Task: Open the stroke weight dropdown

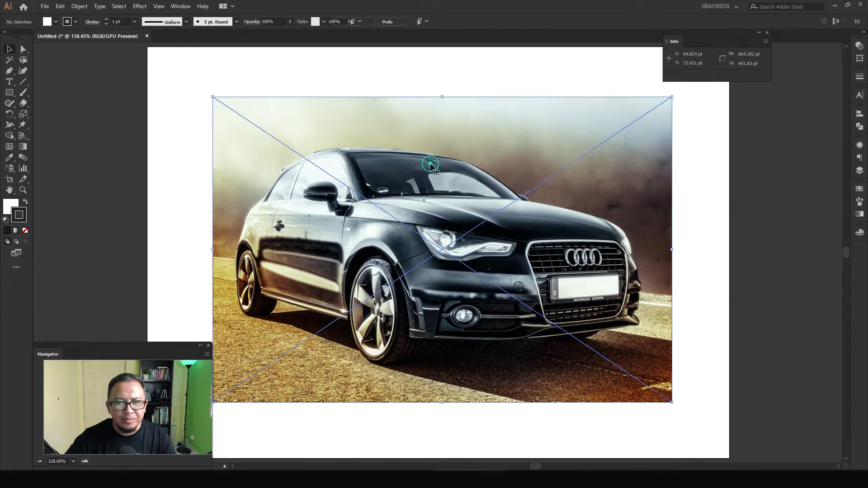Action: coord(133,21)
